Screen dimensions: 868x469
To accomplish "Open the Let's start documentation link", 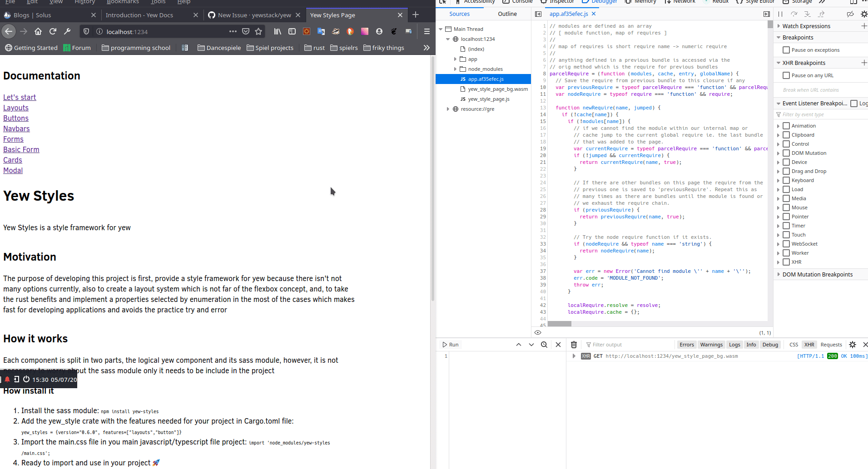I will [x=20, y=97].
